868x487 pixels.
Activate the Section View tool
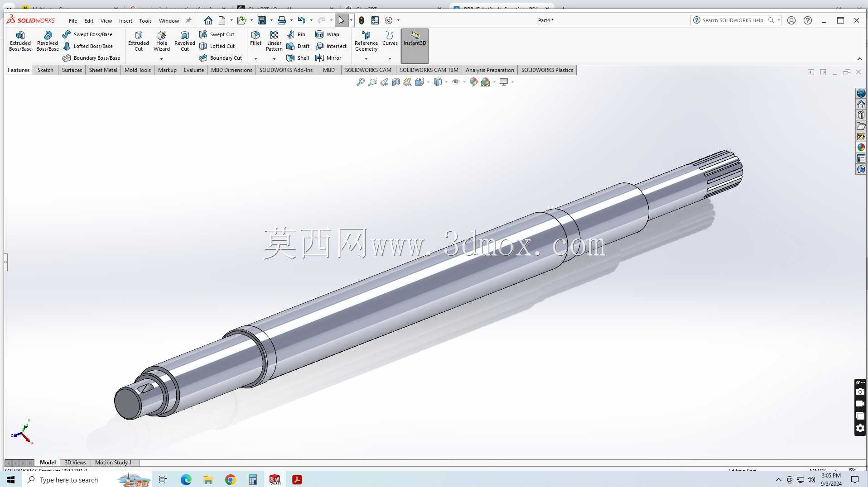pyautogui.click(x=396, y=82)
